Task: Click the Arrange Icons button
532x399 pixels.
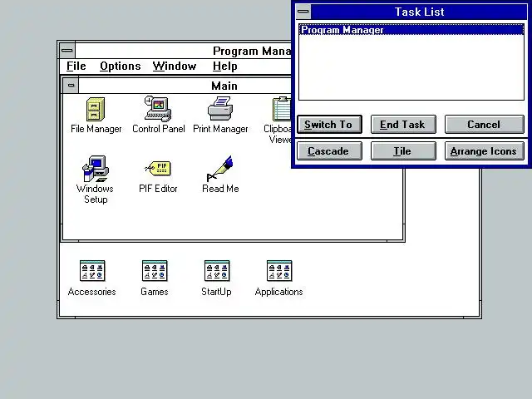Action: 484,151
